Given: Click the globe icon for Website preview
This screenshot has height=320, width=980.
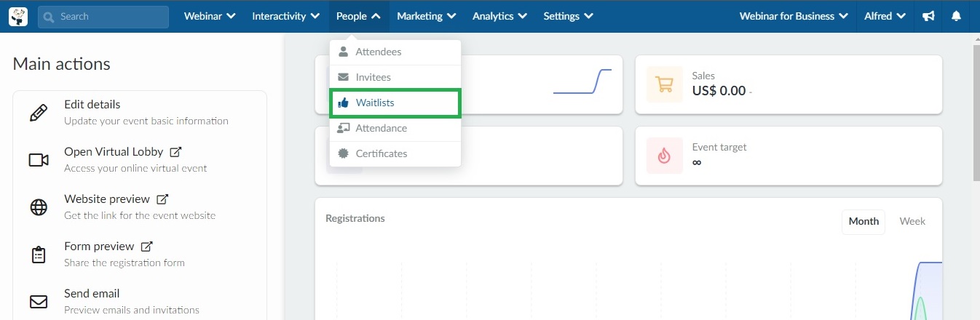Looking at the screenshot, I should pyautogui.click(x=38, y=207).
